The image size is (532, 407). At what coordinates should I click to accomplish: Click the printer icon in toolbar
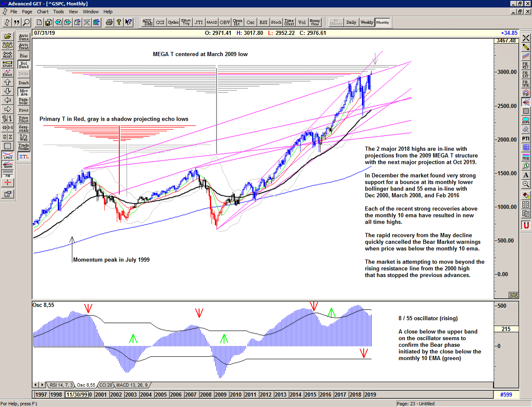click(109, 22)
